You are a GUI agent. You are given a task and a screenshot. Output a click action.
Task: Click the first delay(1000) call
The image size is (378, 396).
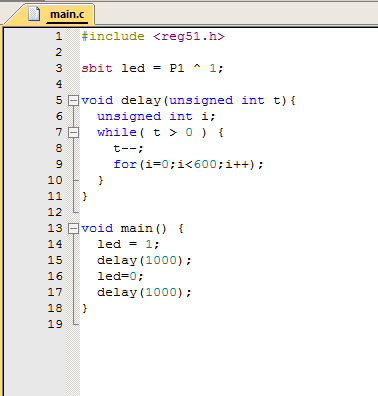[x=144, y=260]
